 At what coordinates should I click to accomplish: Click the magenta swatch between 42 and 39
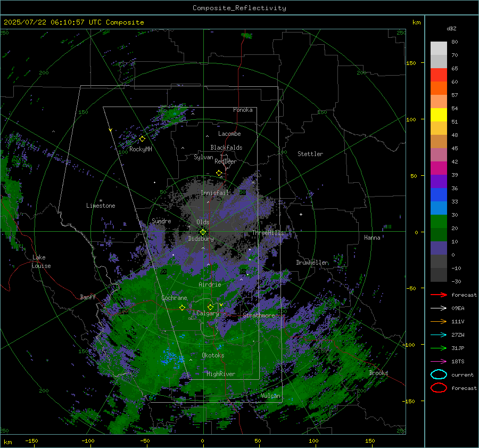[439, 168]
